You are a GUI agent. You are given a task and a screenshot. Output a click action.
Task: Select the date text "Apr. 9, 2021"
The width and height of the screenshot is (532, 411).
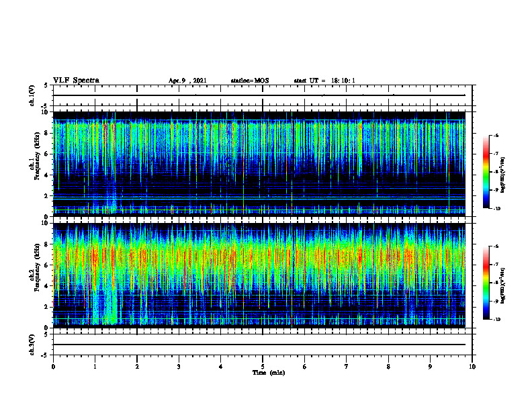[187, 81]
